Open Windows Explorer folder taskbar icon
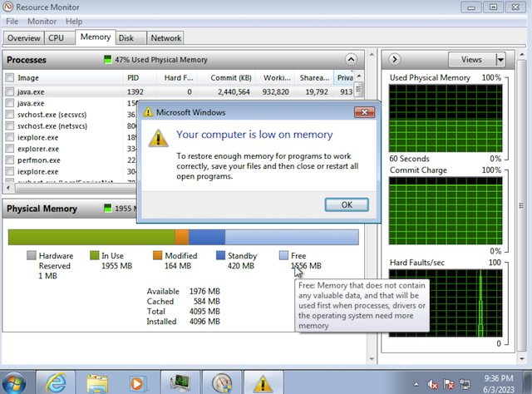Viewport: 532px width, 394px height. tap(97, 383)
